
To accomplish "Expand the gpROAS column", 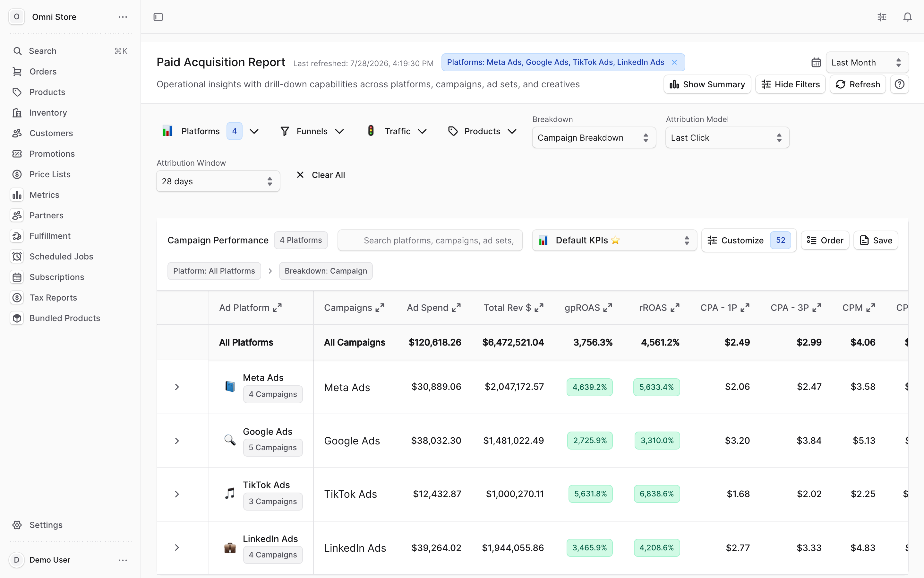I will [x=607, y=308].
